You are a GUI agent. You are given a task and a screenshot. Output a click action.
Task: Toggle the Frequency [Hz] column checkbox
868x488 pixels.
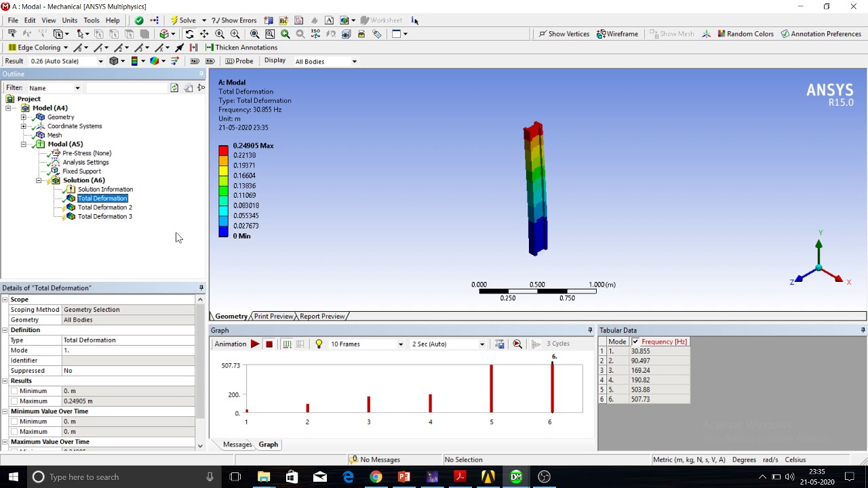[x=635, y=342]
